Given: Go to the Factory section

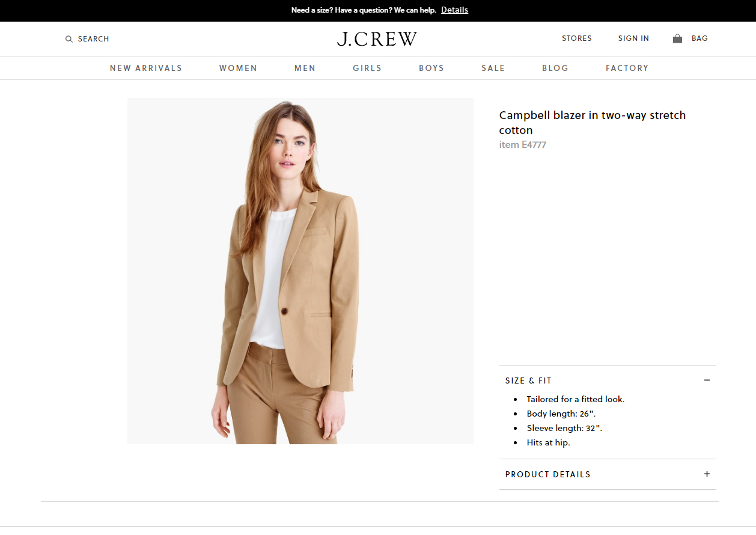Looking at the screenshot, I should pos(627,68).
